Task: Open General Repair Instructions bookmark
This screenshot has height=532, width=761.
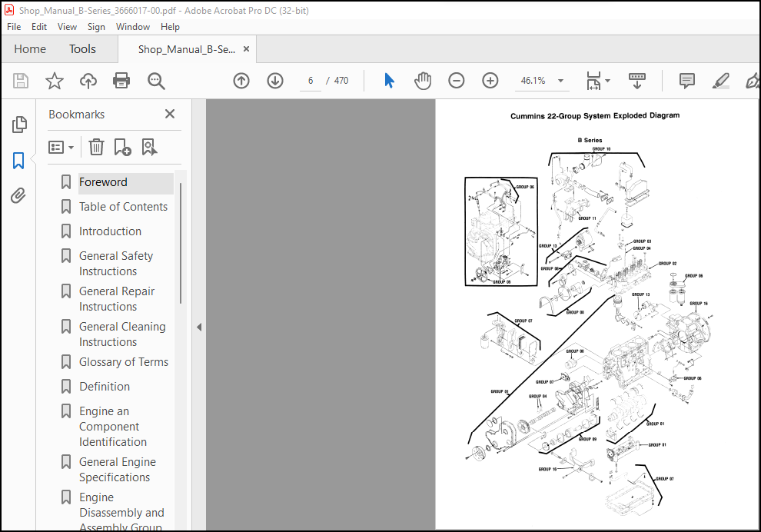Action: coord(117,299)
